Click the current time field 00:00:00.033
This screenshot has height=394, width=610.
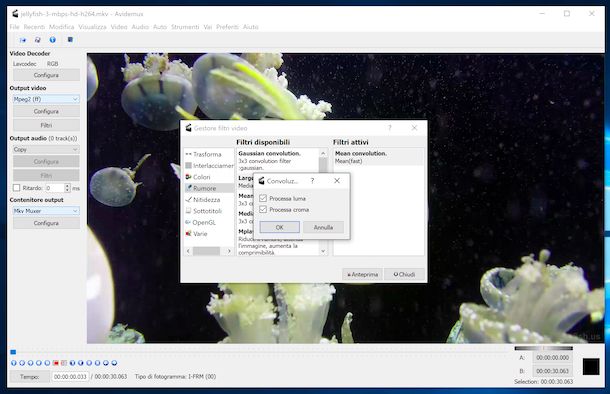[70, 376]
